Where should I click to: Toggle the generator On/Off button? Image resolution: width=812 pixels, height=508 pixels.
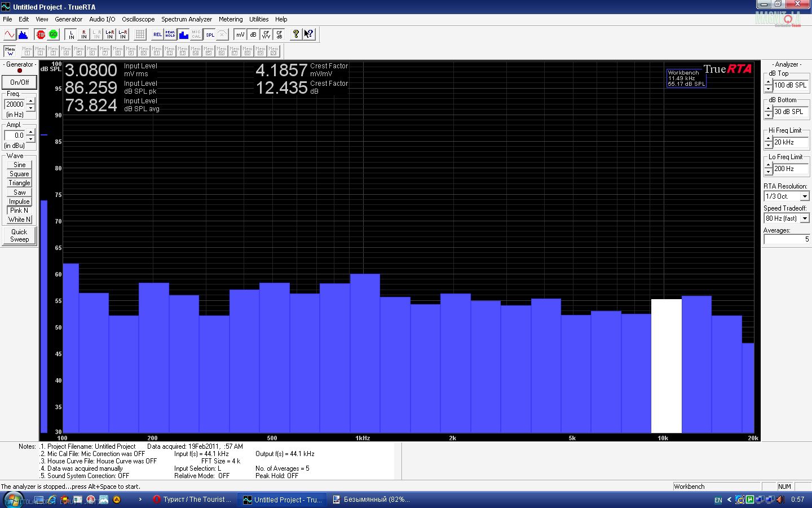[20, 82]
